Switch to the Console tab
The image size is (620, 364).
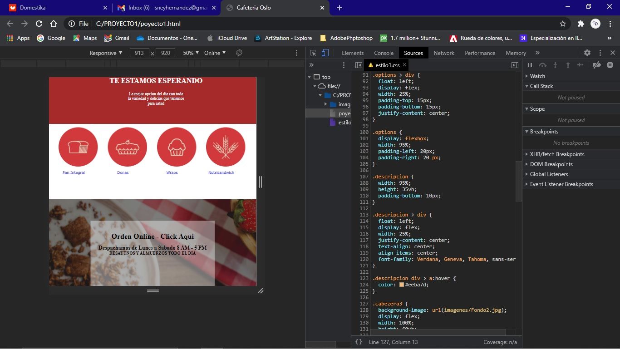click(384, 53)
